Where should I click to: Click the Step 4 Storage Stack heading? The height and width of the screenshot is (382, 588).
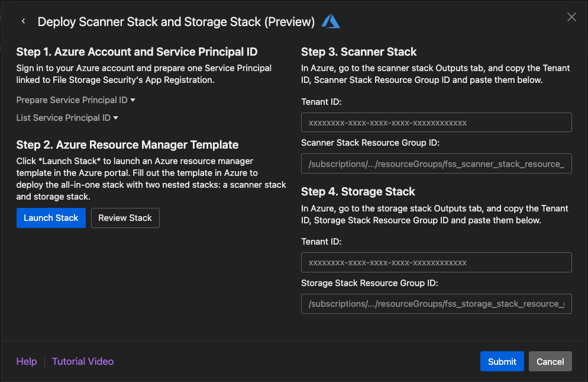tap(358, 191)
